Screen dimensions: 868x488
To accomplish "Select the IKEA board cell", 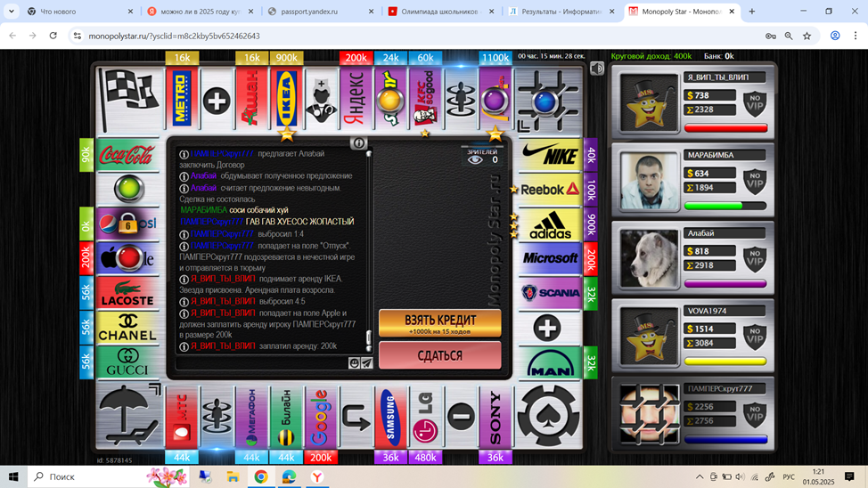I will coord(286,100).
